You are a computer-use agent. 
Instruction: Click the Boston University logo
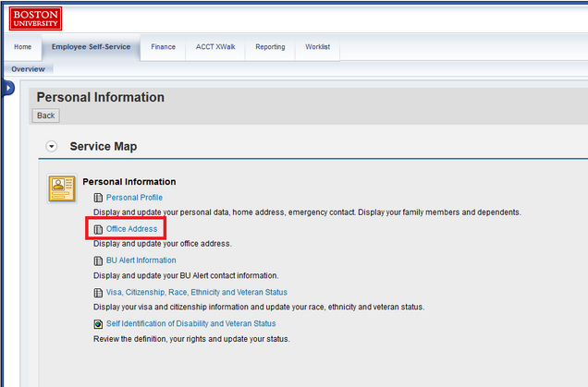36,18
